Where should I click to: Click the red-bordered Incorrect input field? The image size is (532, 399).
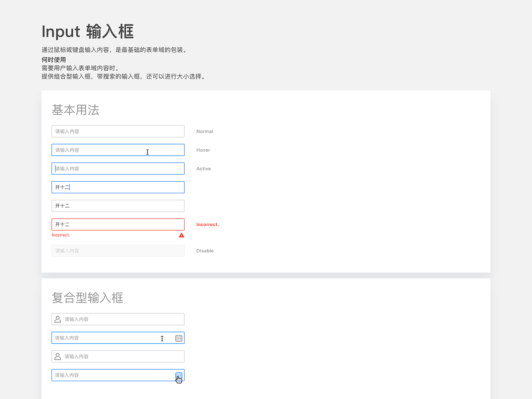click(118, 224)
